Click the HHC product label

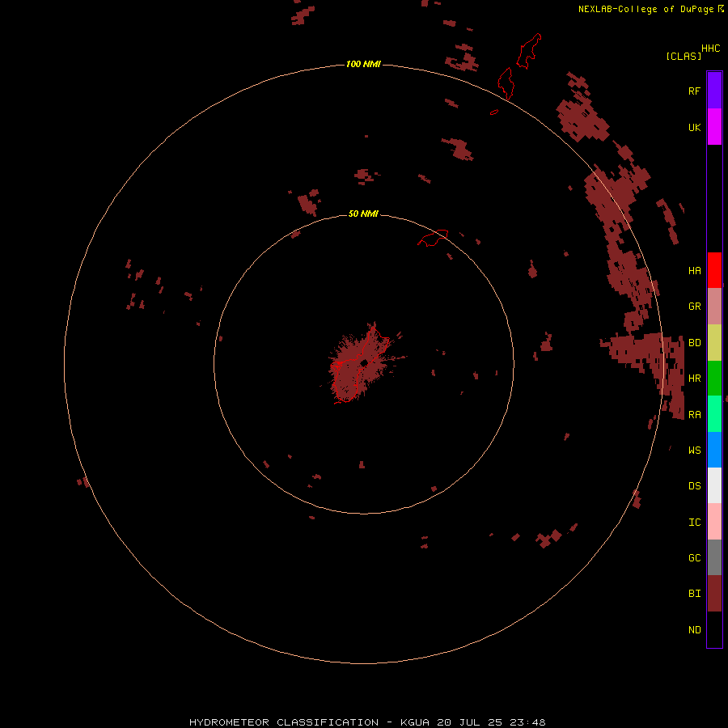point(710,49)
